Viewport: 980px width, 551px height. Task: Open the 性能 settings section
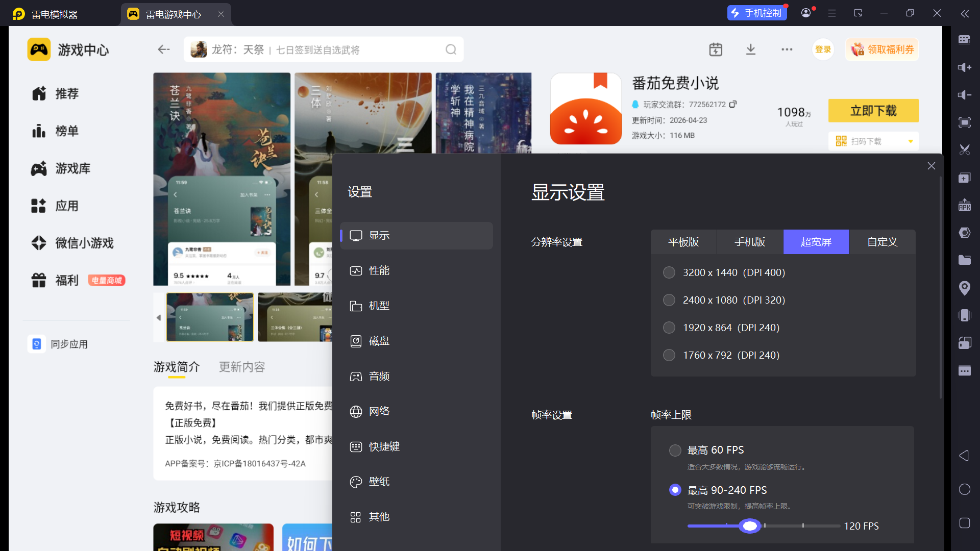tap(379, 270)
